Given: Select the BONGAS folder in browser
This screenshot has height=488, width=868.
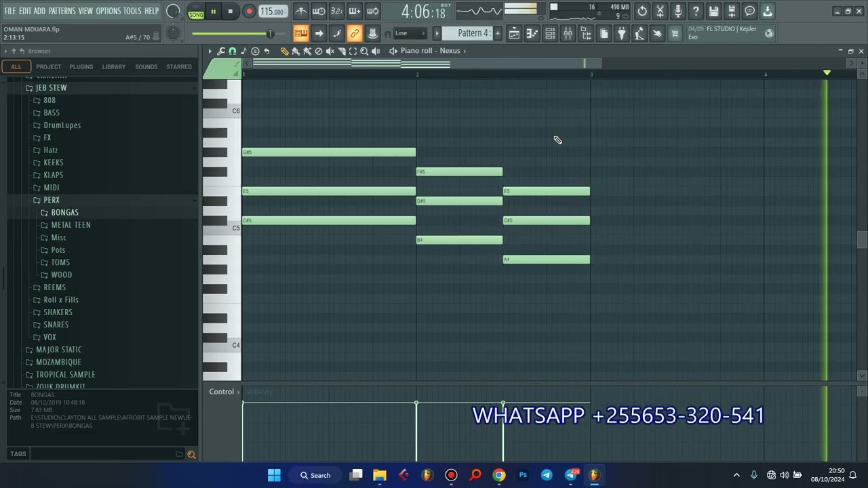Looking at the screenshot, I should [x=64, y=213].
